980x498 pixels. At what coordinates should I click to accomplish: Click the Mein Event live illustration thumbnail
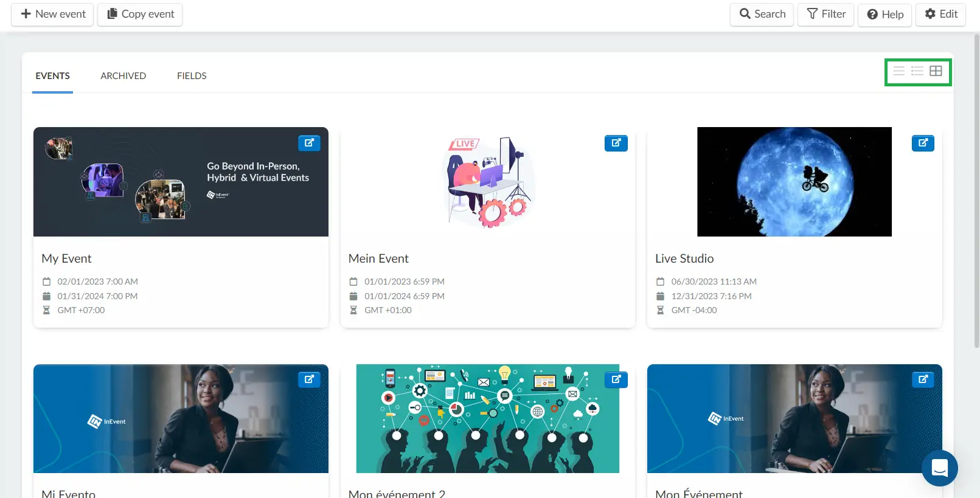488,182
